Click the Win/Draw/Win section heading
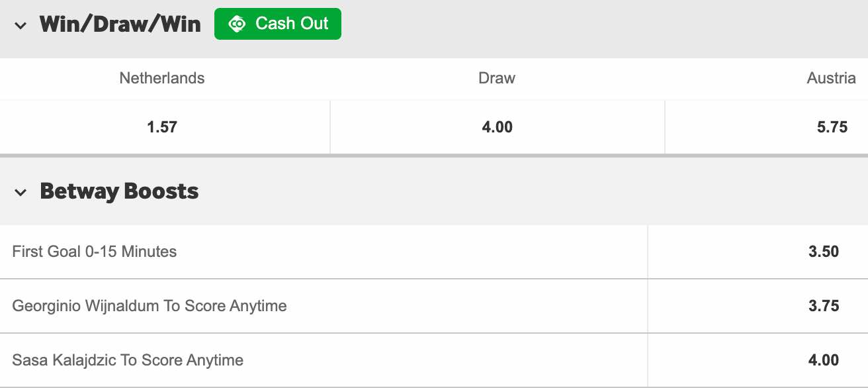 pos(120,24)
